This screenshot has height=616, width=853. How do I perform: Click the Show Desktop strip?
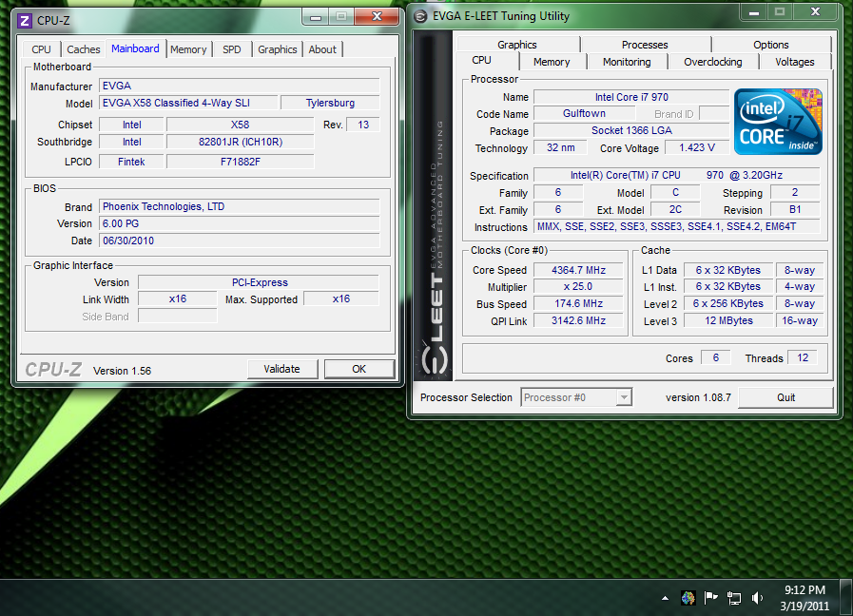click(846, 597)
